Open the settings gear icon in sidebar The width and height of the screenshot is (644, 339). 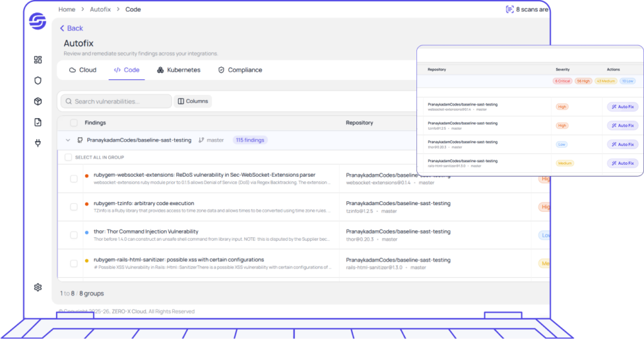(x=38, y=287)
